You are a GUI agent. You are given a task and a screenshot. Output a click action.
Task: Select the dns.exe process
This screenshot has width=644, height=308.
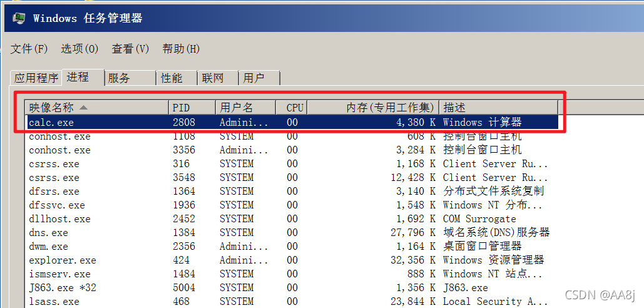292,232
